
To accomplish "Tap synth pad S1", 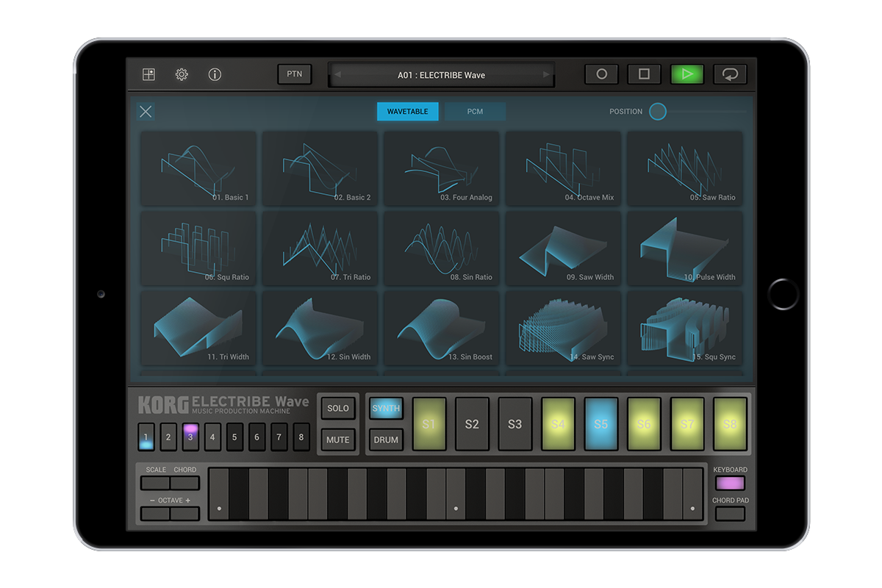I will coord(429,424).
